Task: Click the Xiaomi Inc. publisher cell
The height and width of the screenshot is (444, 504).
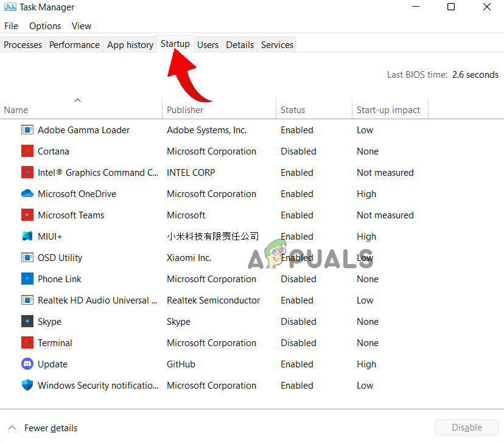Action: 189,258
